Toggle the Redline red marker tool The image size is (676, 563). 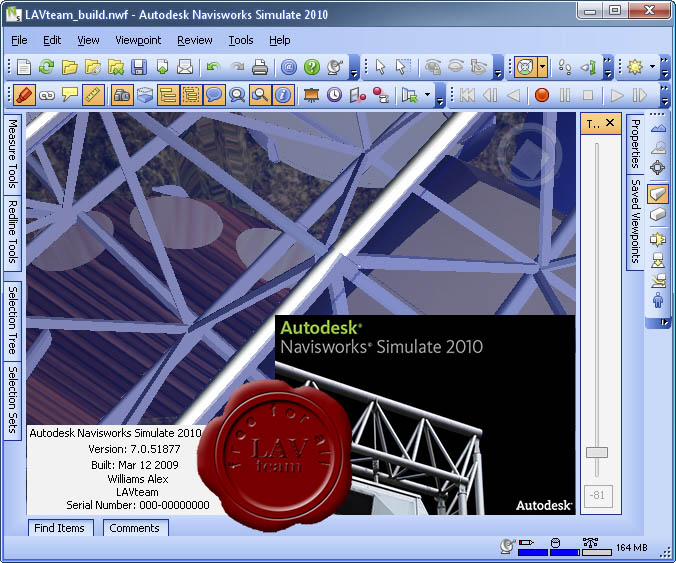tap(24, 95)
